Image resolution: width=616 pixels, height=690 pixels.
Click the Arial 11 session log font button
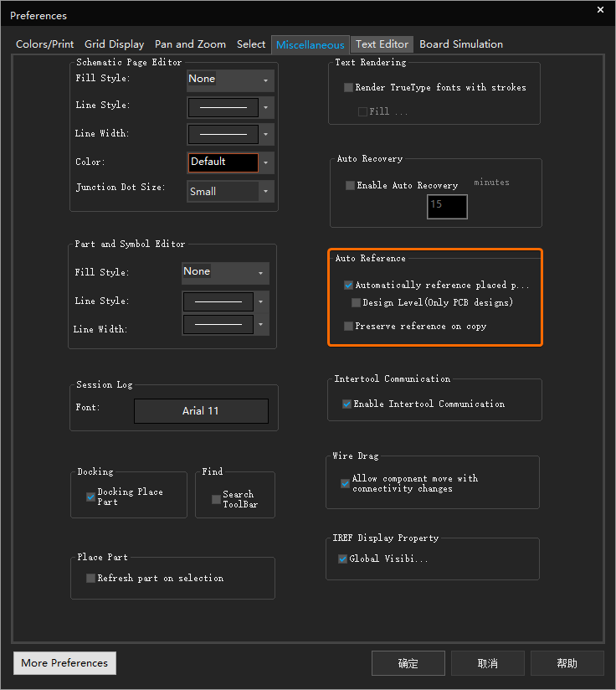click(x=201, y=411)
